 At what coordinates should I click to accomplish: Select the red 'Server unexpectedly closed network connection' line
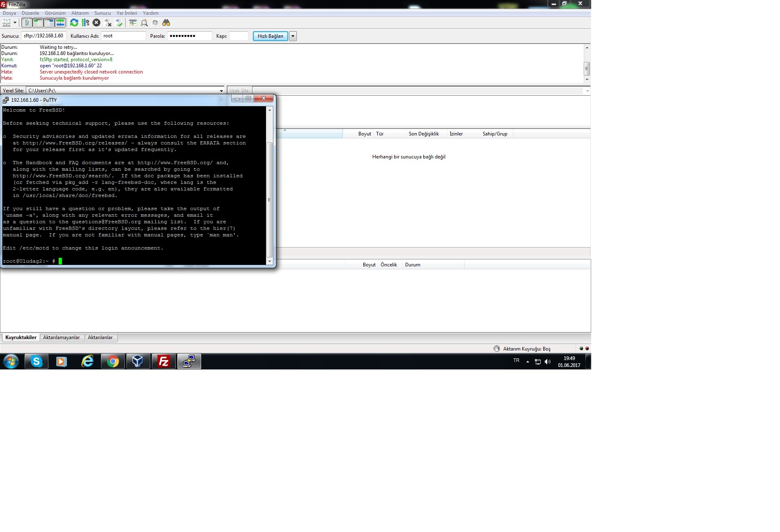click(x=91, y=72)
